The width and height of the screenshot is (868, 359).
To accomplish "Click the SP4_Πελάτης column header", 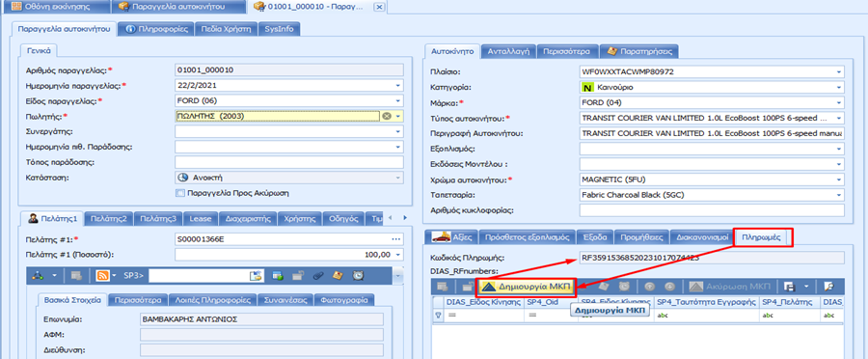I will (789, 302).
